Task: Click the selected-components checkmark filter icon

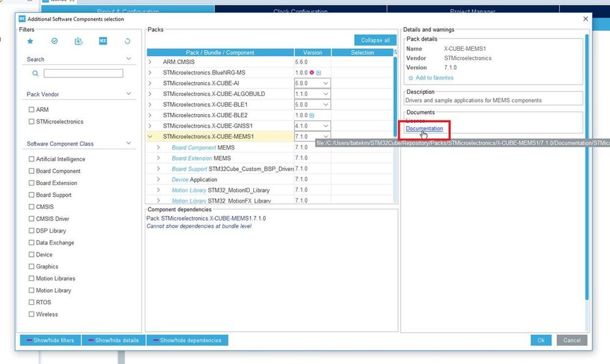Action: tap(54, 41)
